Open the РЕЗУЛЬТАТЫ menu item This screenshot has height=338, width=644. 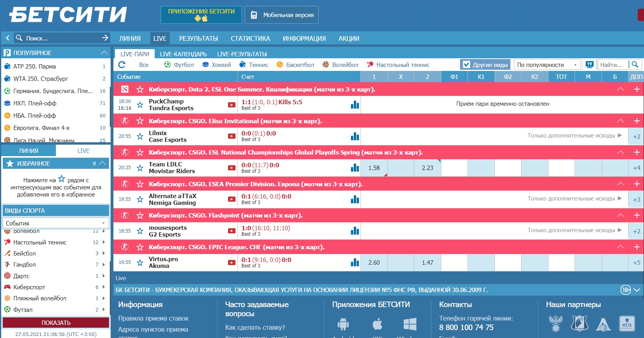pos(198,38)
